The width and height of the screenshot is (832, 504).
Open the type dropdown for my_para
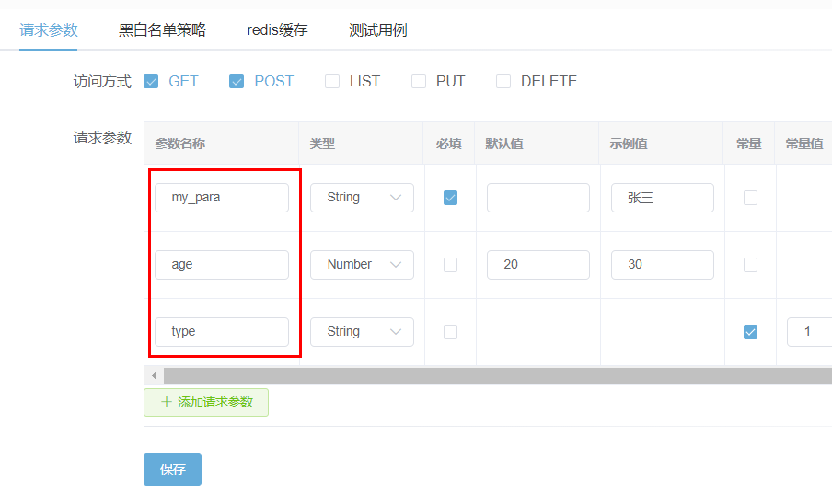[362, 198]
